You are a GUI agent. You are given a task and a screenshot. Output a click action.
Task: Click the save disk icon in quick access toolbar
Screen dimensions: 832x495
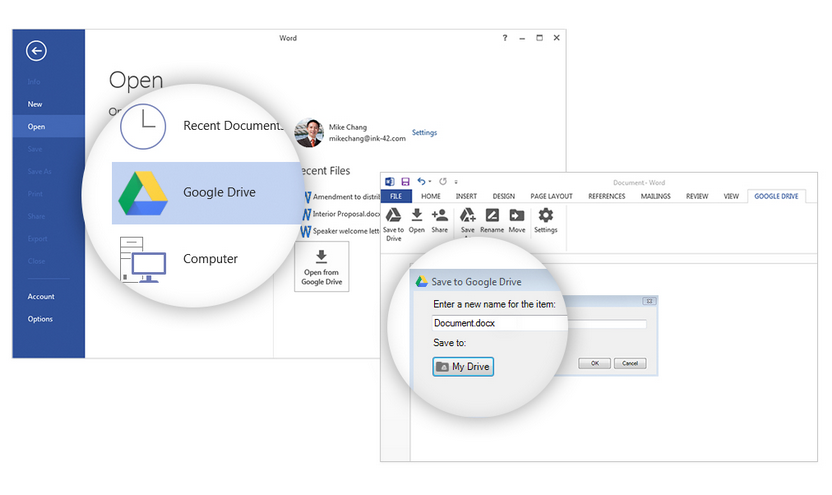pyautogui.click(x=405, y=181)
